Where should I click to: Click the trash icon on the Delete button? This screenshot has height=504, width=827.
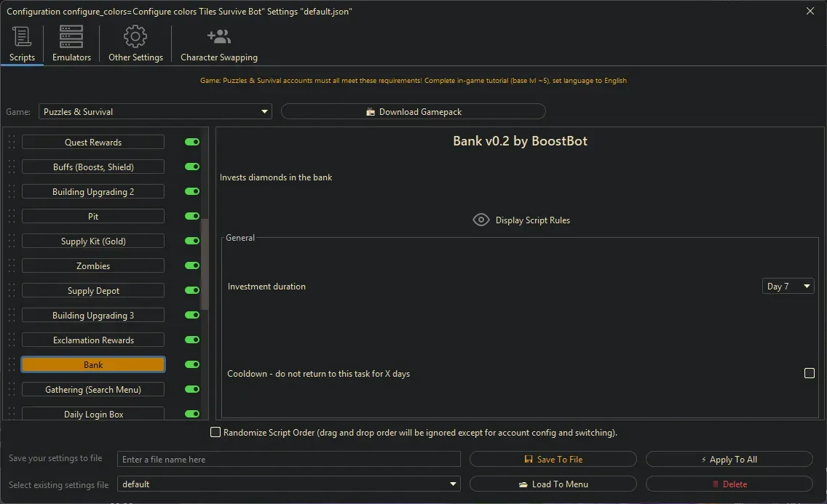(717, 484)
